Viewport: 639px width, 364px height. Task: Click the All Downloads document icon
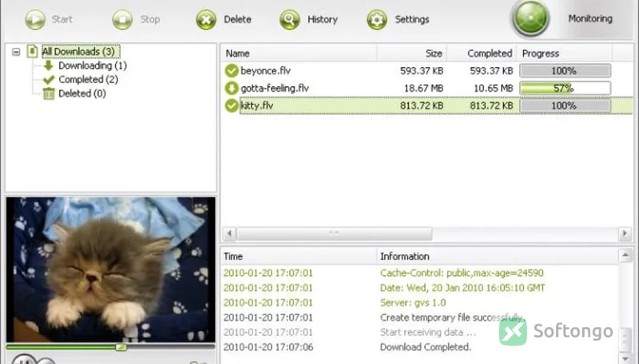point(33,51)
